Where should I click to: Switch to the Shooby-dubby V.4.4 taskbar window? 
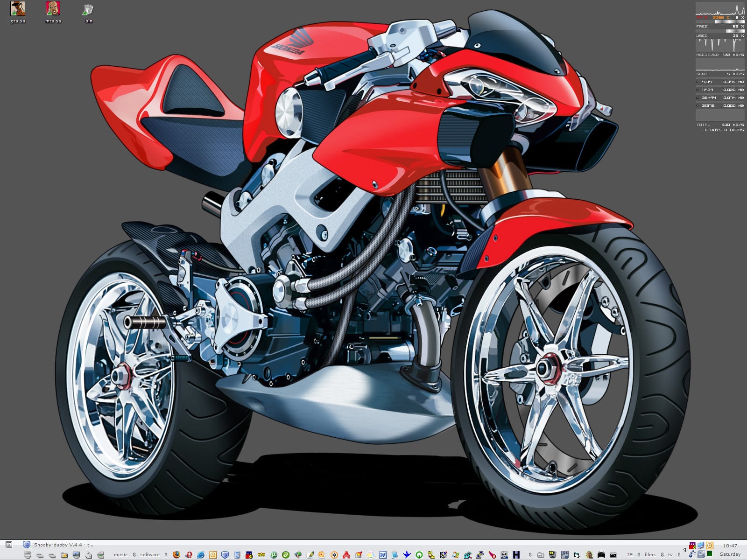(58, 545)
